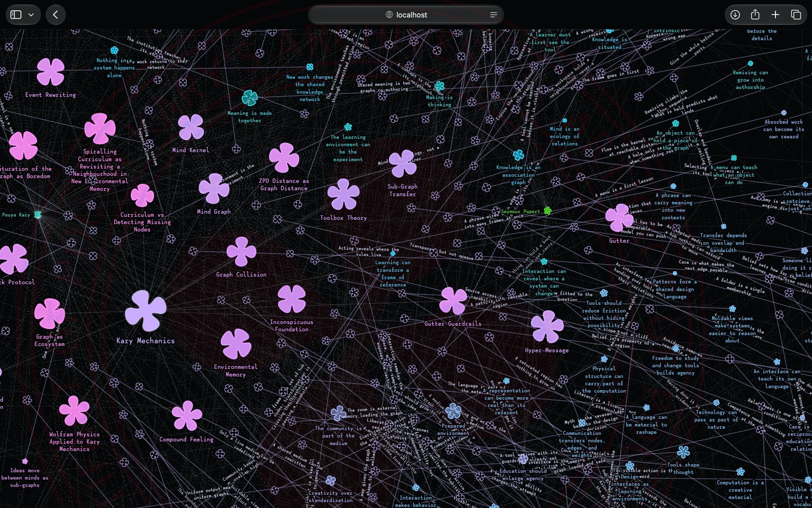Screen dimensions: 812x508
Task: Click the green Seymour Papert node
Action: (x=548, y=210)
